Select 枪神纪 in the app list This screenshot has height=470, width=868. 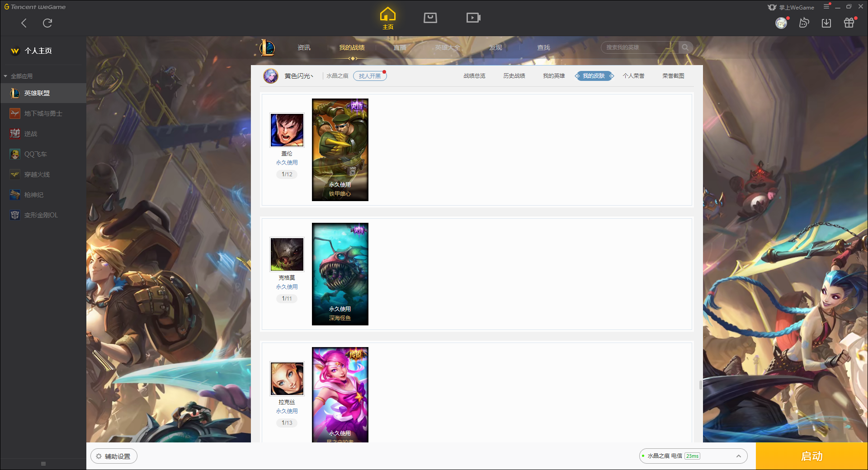pos(43,195)
